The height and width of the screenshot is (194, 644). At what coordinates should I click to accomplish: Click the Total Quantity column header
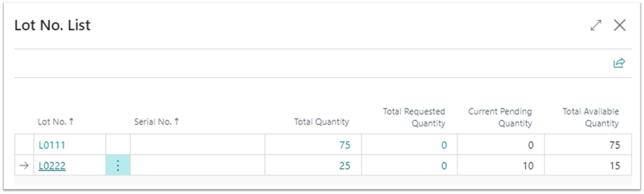pos(321,122)
